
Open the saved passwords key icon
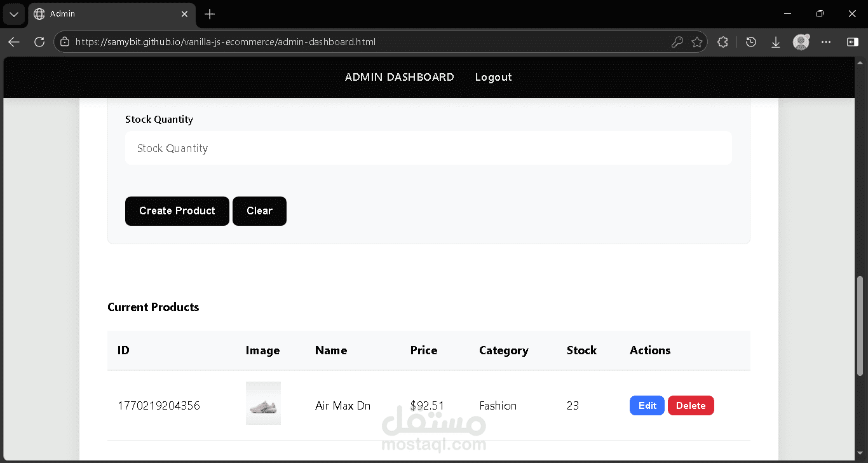677,42
